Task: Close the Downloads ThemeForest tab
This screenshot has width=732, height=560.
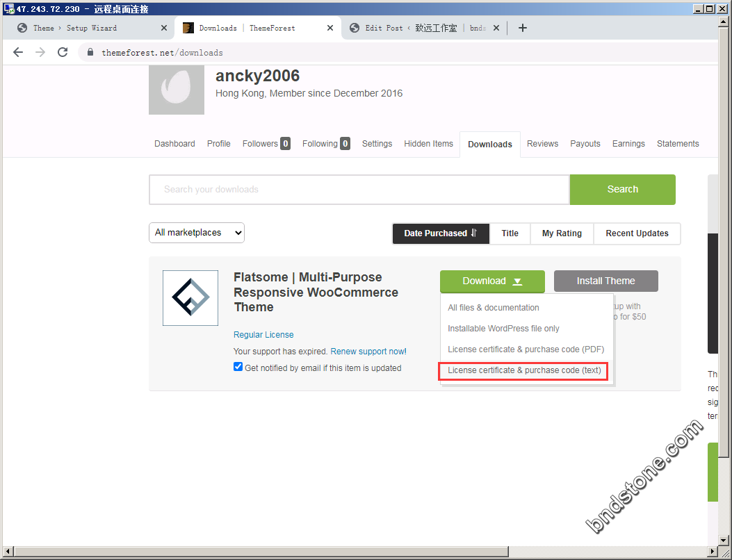Action: [x=330, y=28]
